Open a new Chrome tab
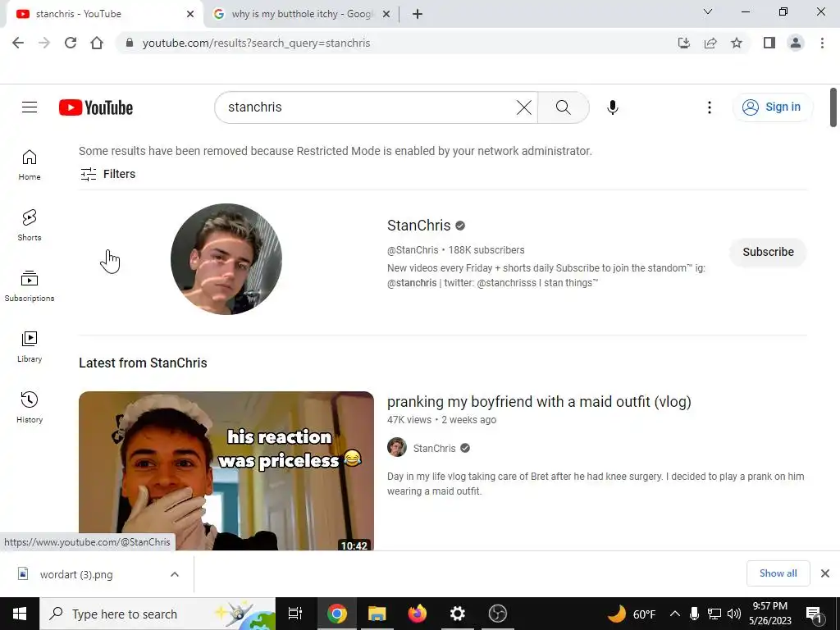The width and height of the screenshot is (840, 630). 418,15
